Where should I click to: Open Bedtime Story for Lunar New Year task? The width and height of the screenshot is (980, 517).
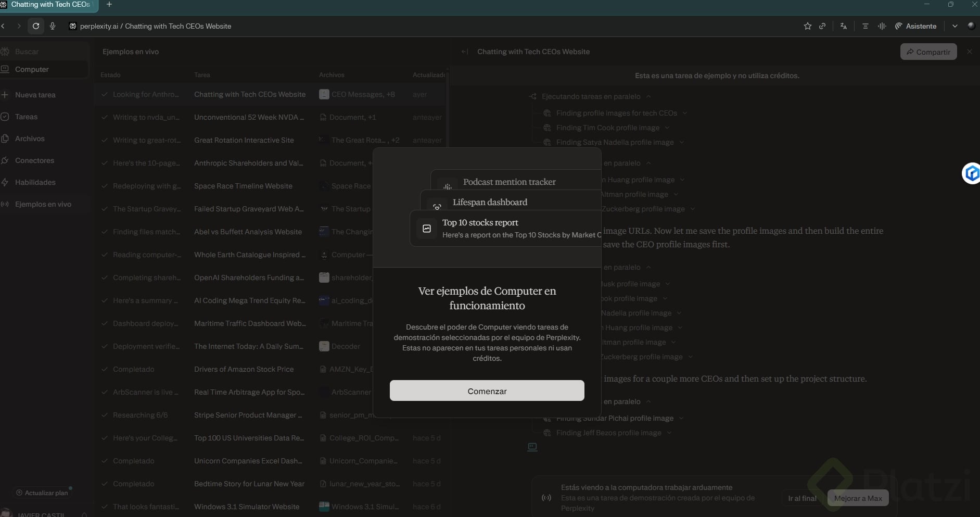[x=271, y=484]
